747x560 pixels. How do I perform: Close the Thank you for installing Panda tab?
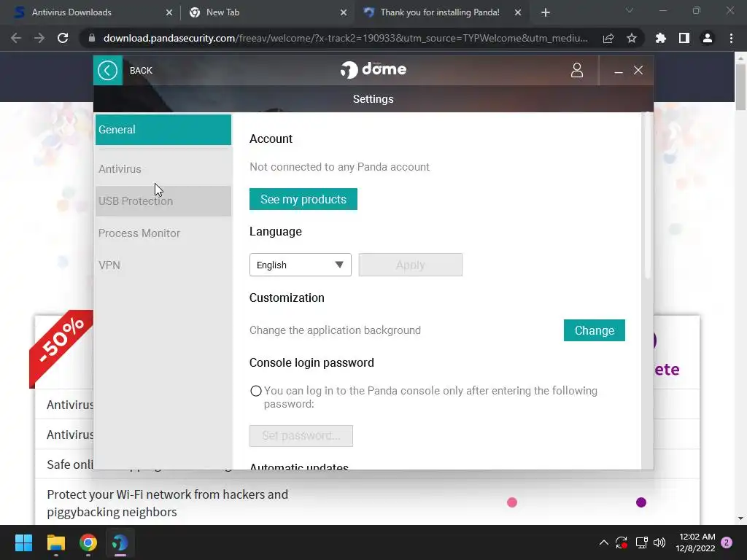[x=518, y=13]
